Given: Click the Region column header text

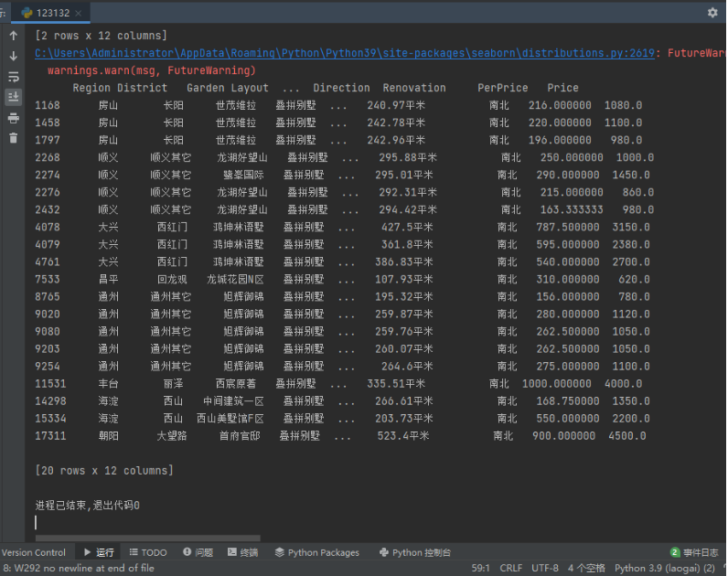Looking at the screenshot, I should (x=91, y=88).
